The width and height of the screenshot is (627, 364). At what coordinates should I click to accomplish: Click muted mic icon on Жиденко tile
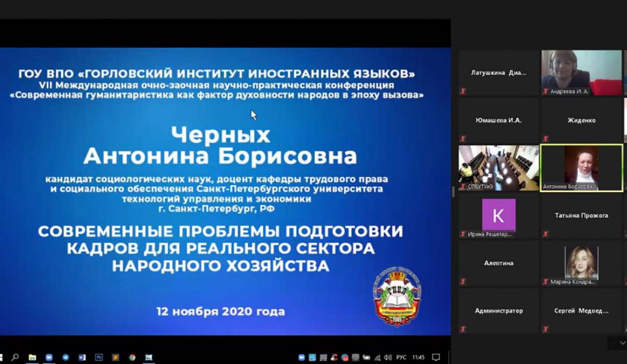[x=546, y=138]
